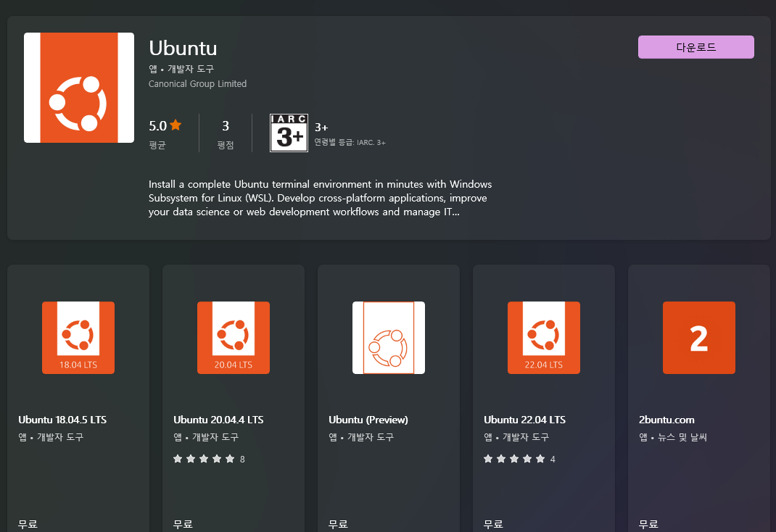Click the IARC 3+ rating badge
Screen dimensions: 776x532
click(x=289, y=133)
